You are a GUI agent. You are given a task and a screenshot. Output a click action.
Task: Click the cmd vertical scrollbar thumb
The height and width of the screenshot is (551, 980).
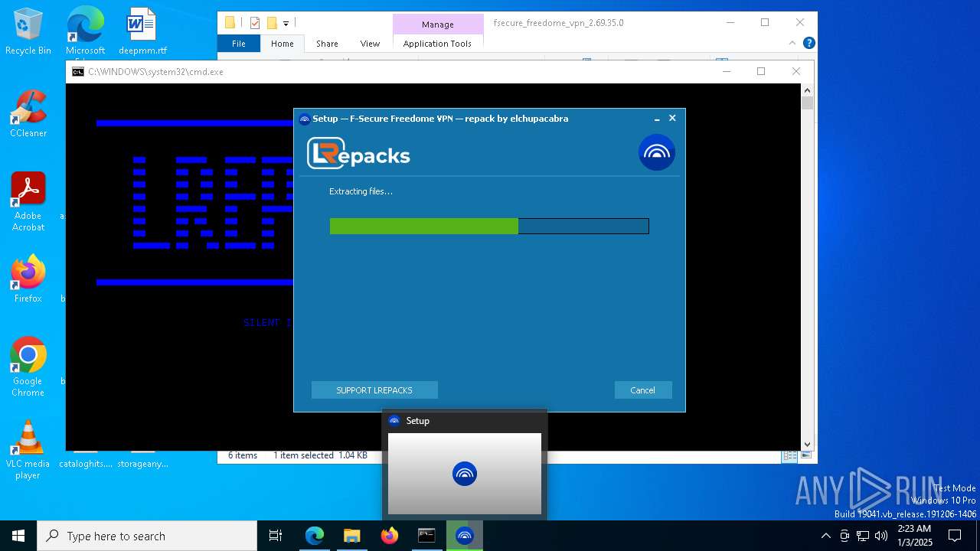(807, 103)
